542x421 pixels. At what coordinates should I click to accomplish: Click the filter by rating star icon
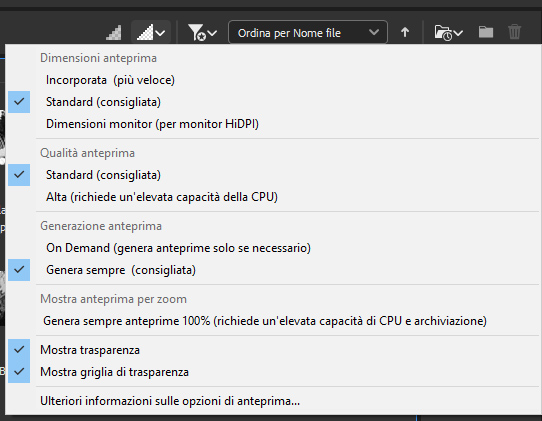point(197,33)
